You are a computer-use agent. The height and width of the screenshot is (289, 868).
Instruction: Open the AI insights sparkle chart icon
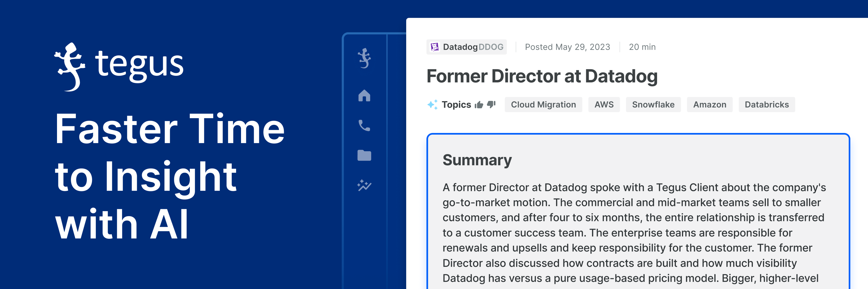point(364,185)
